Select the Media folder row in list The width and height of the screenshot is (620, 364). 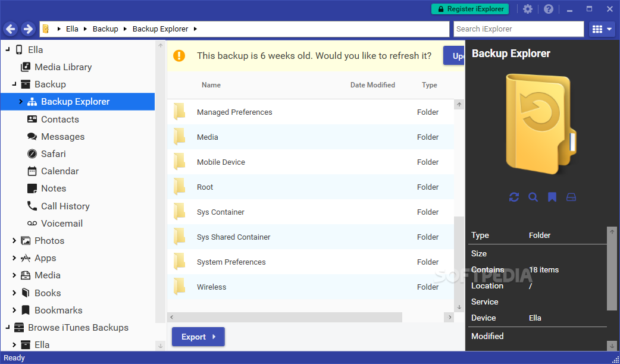pyautogui.click(x=311, y=137)
